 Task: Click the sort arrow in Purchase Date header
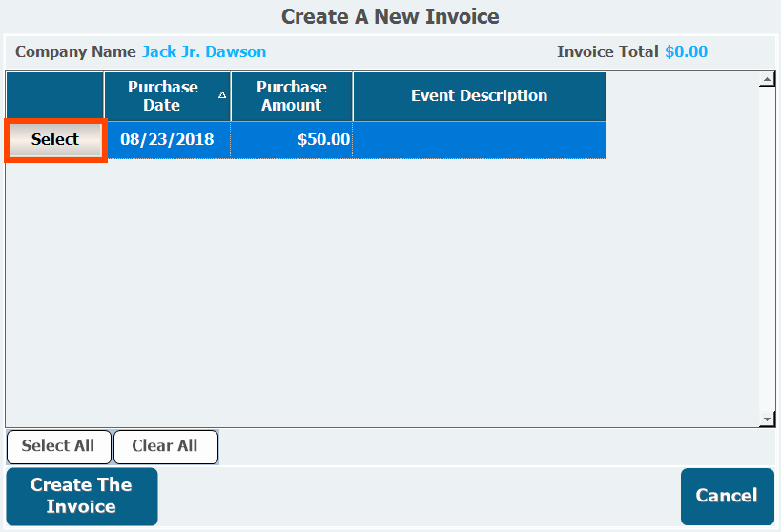point(222,95)
